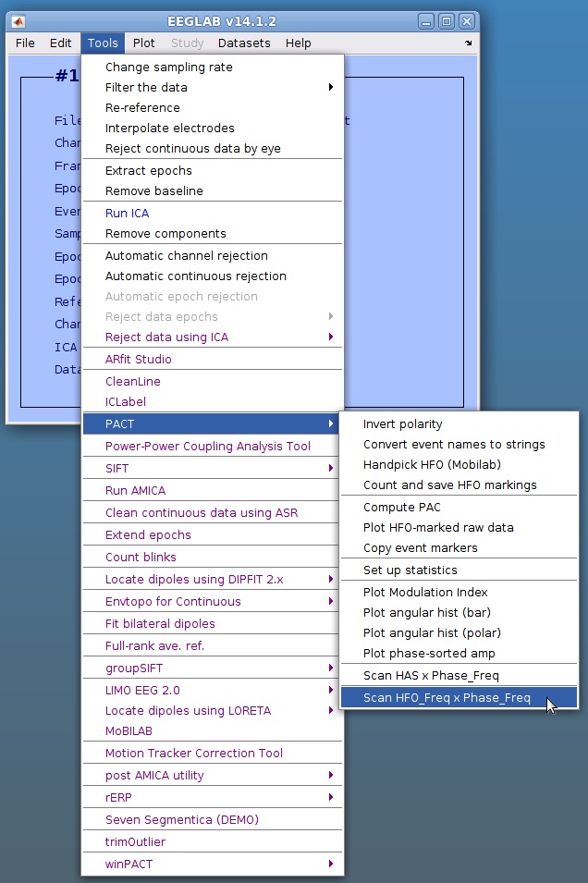Screen dimensions: 588x883
Task: Select Change sampling rate
Action: pos(168,67)
